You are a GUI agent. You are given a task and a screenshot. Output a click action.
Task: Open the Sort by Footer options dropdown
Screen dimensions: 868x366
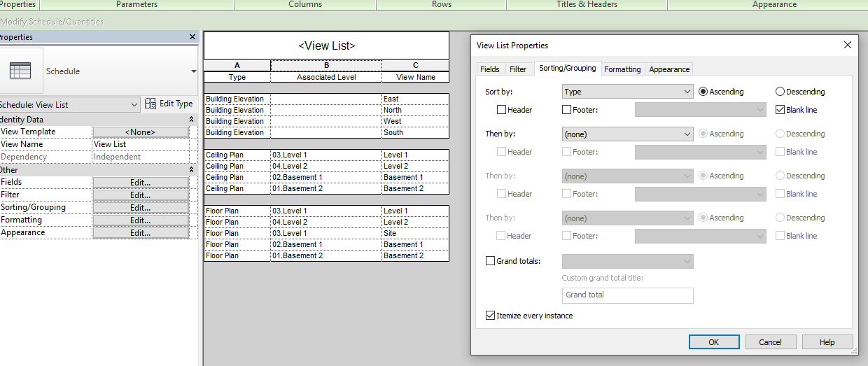click(700, 110)
